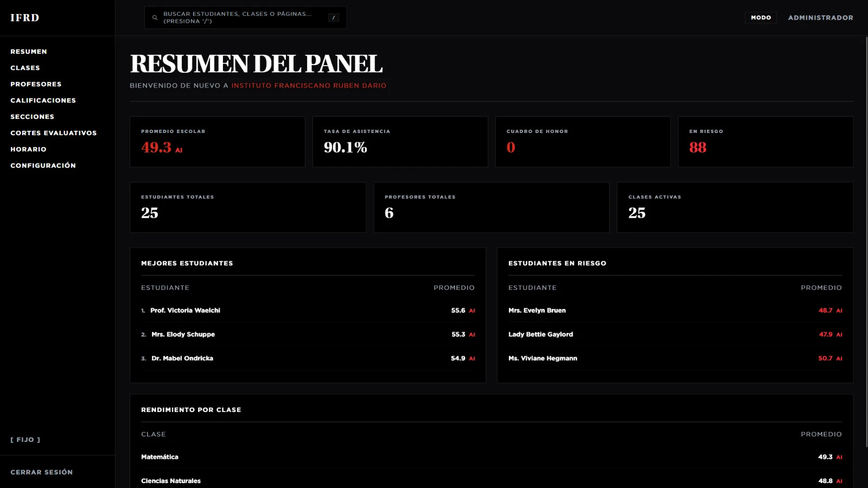
Task: Click the slash shortcut key badge
Action: 333,18
